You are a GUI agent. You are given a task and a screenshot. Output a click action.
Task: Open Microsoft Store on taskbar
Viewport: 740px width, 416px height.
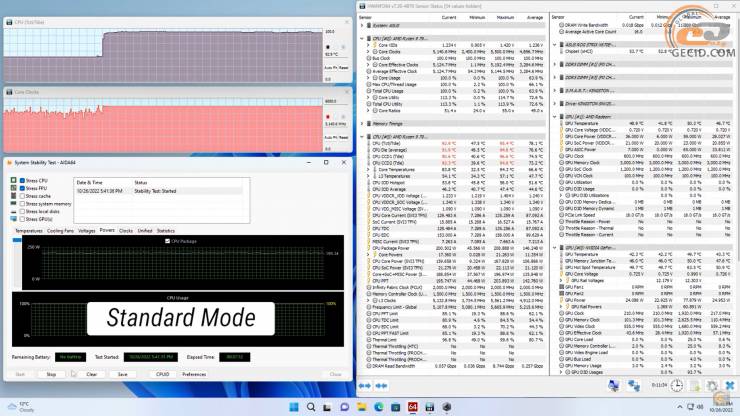point(395,407)
